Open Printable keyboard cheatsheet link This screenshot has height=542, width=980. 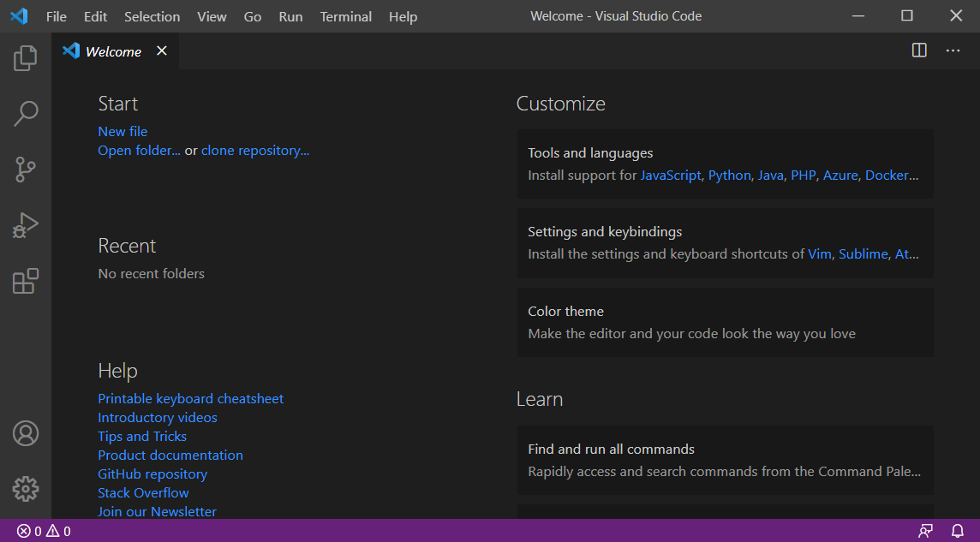(x=191, y=399)
